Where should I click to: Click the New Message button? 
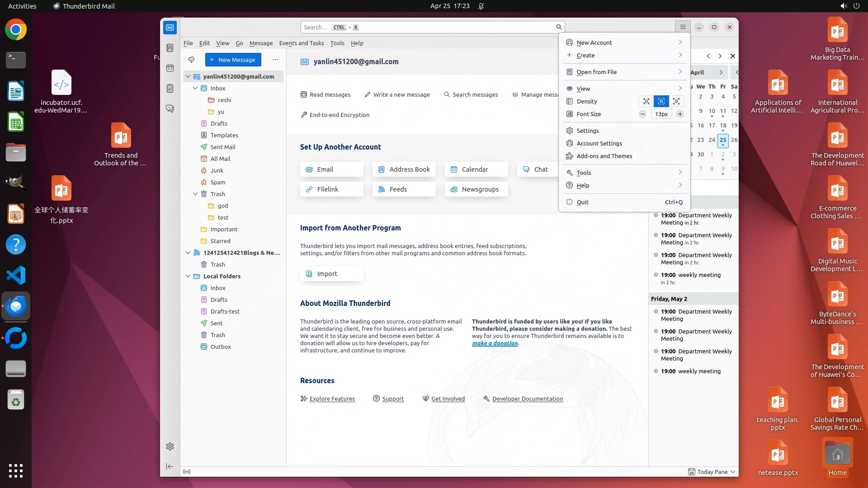(233, 60)
